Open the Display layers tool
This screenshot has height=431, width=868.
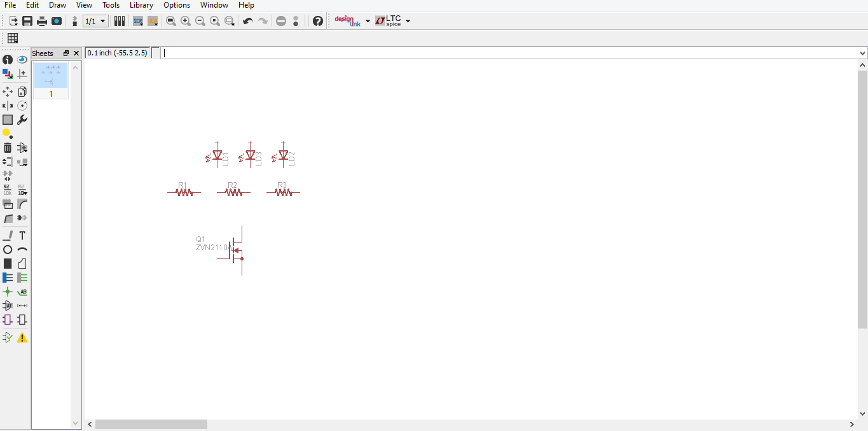coord(8,74)
